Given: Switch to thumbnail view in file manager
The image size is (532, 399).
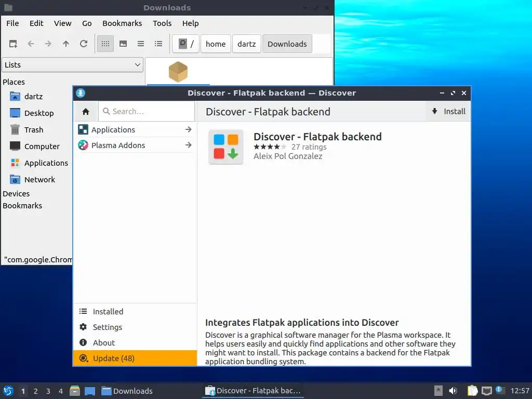Looking at the screenshot, I should pyautogui.click(x=123, y=44).
